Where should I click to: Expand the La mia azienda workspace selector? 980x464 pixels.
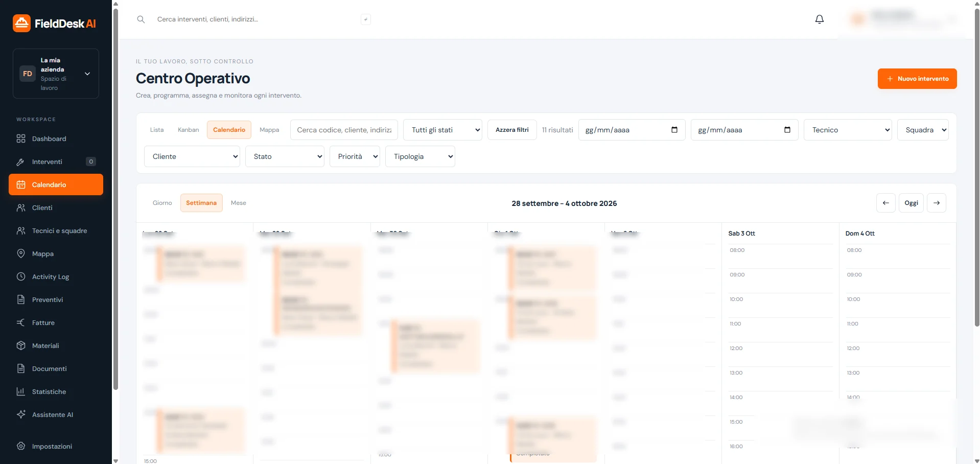click(56, 74)
